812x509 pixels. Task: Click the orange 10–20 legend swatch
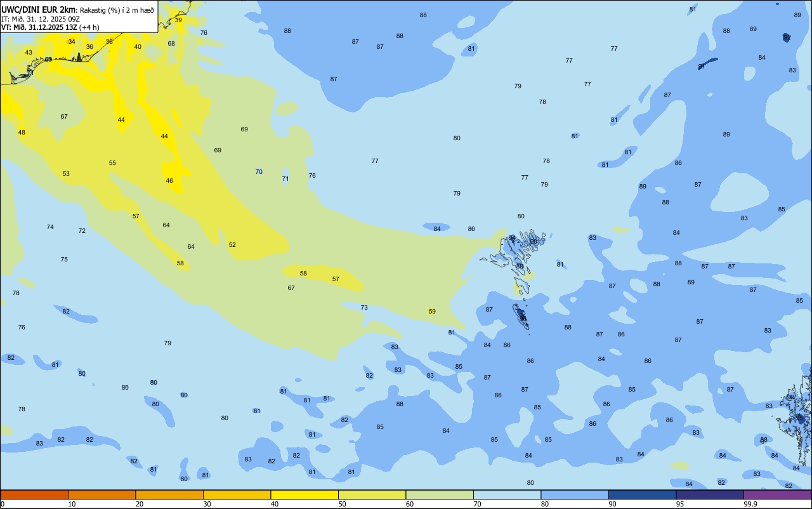coord(101,494)
